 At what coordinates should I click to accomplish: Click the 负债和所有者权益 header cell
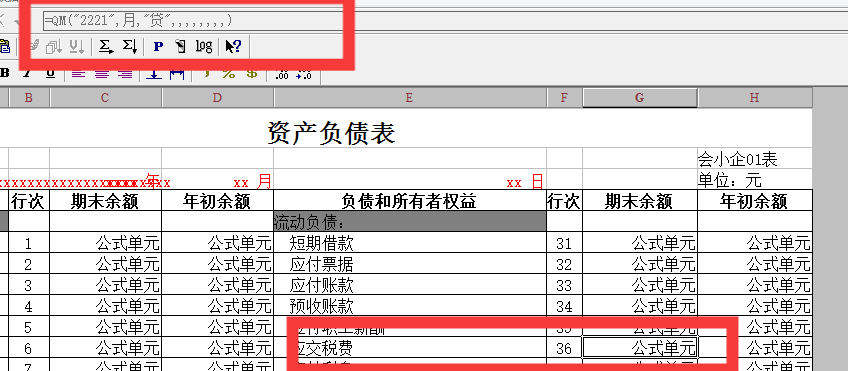pos(410,201)
